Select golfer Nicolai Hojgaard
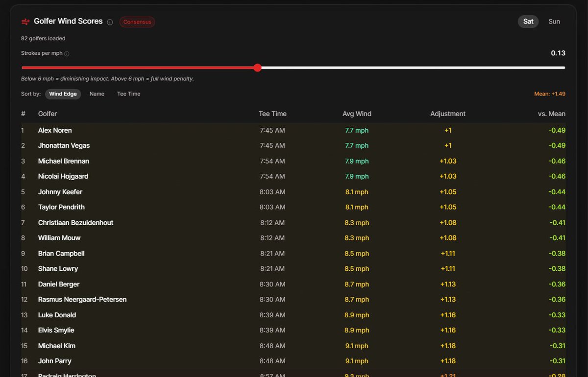588x377 pixels. pos(63,176)
